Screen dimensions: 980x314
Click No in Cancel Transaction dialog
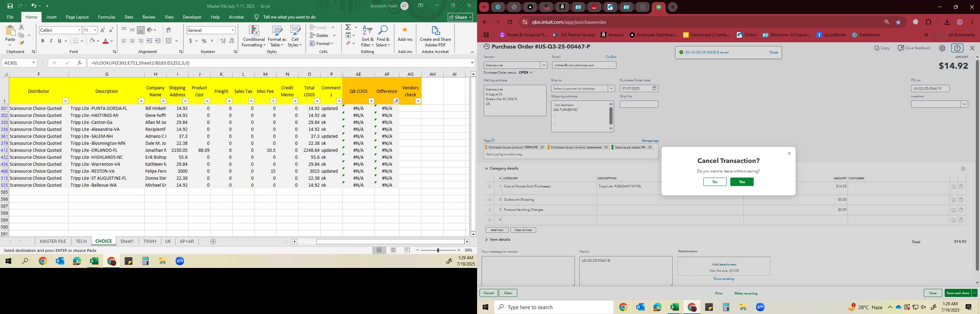715,182
